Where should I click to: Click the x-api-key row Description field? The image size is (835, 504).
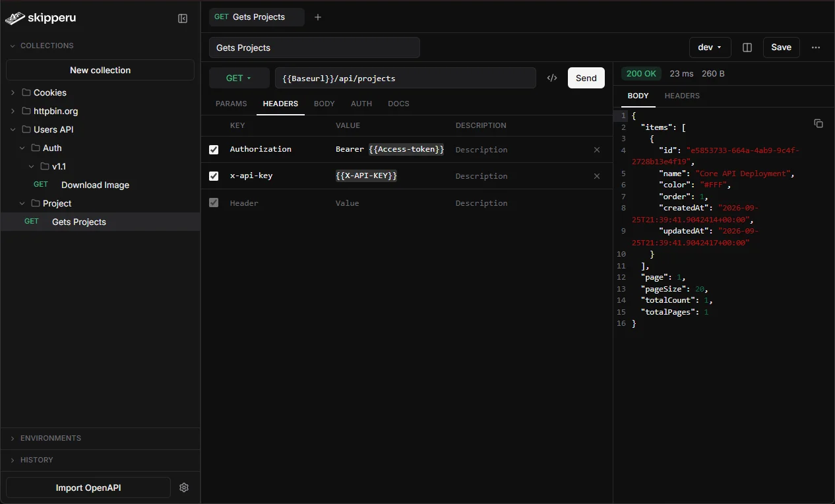[481, 176]
